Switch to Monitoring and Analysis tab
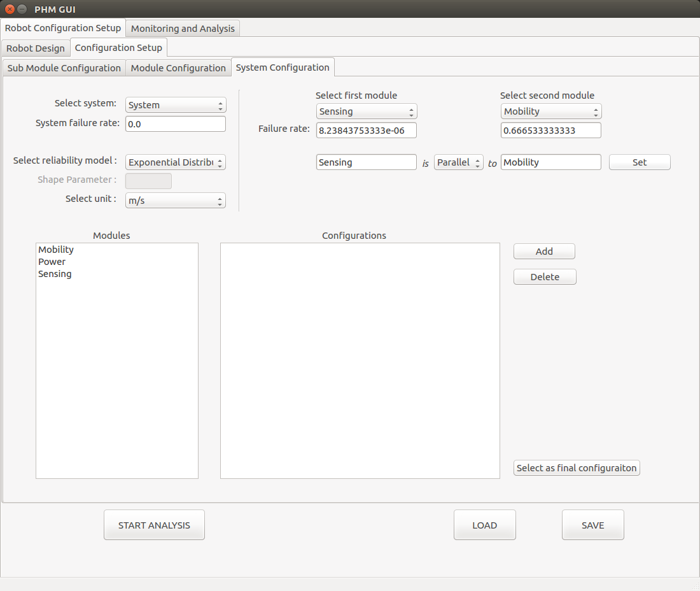 (x=183, y=29)
